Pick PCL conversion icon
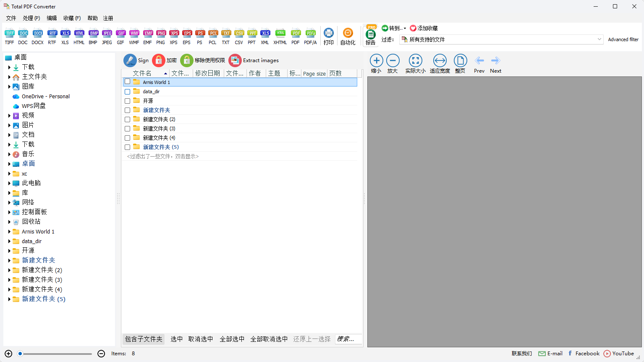 [213, 37]
